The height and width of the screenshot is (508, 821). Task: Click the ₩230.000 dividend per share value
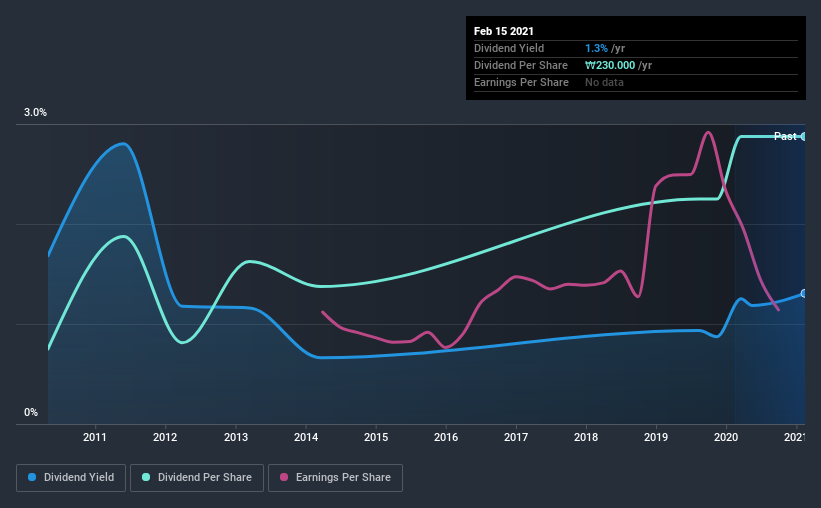(610, 65)
